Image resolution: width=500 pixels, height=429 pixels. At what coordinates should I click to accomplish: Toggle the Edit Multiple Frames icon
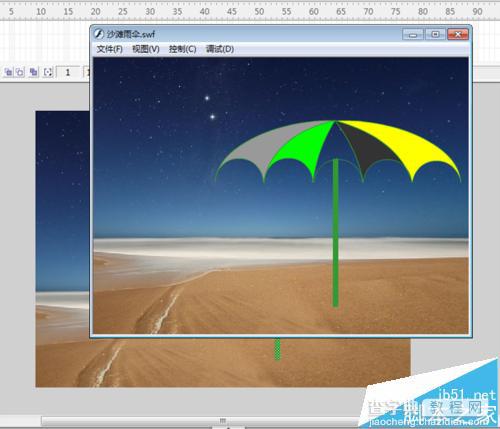click(33, 72)
